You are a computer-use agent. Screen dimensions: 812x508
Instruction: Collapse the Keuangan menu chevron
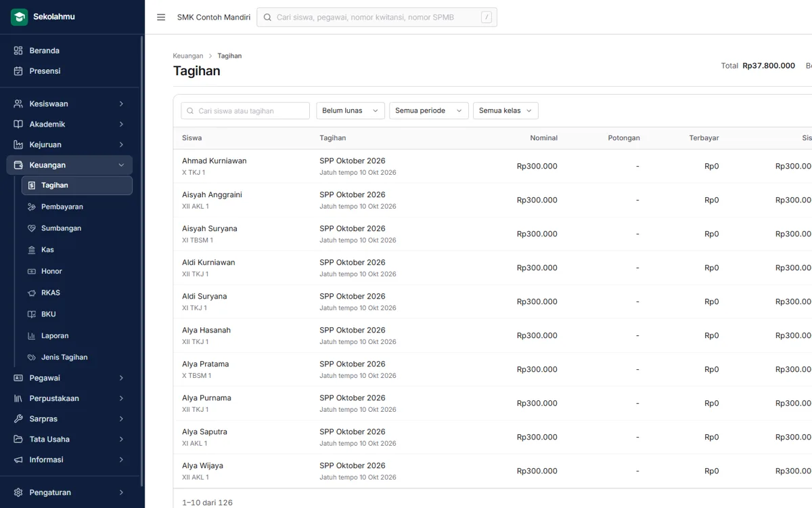[x=122, y=165]
